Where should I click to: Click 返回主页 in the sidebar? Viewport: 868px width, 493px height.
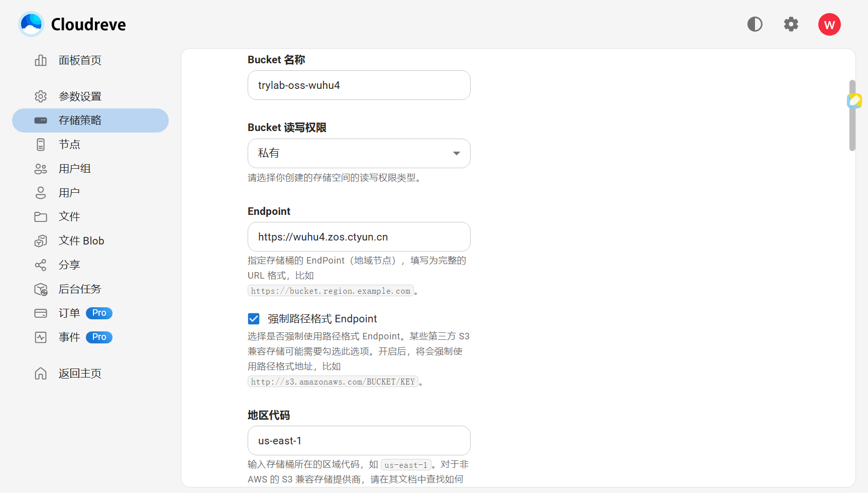79,374
